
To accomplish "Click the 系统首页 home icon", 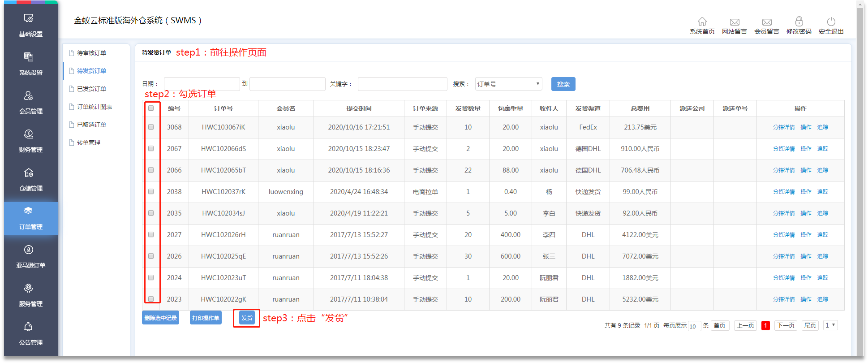I will [702, 22].
